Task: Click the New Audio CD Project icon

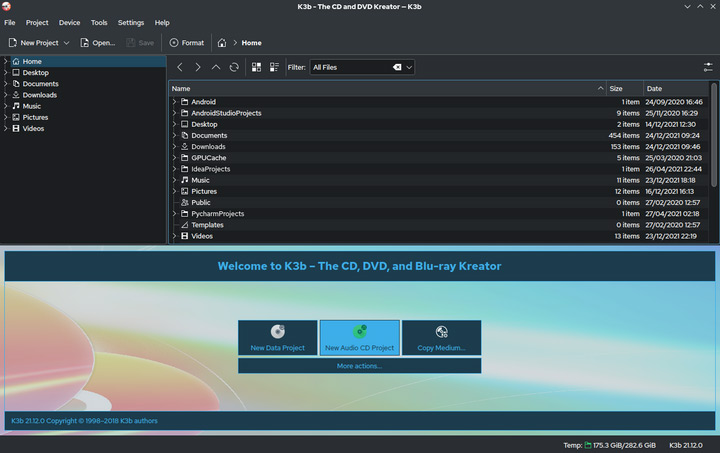Action: coord(359,332)
